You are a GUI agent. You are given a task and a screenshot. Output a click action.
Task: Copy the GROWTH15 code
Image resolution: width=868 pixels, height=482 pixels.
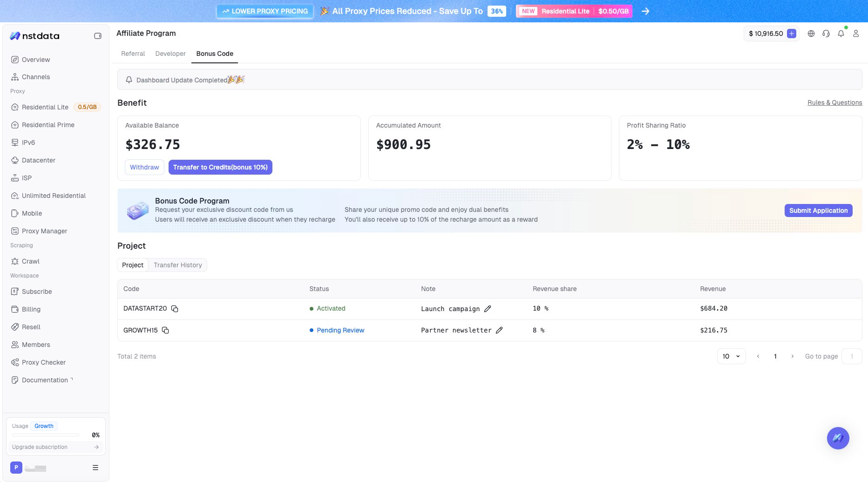click(165, 330)
